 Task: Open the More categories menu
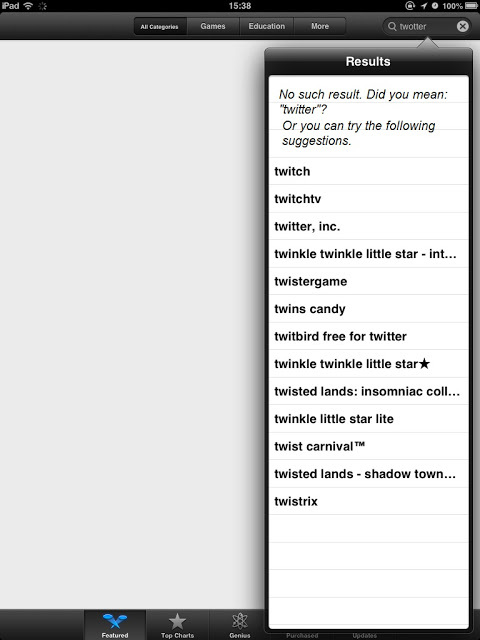coord(320,27)
